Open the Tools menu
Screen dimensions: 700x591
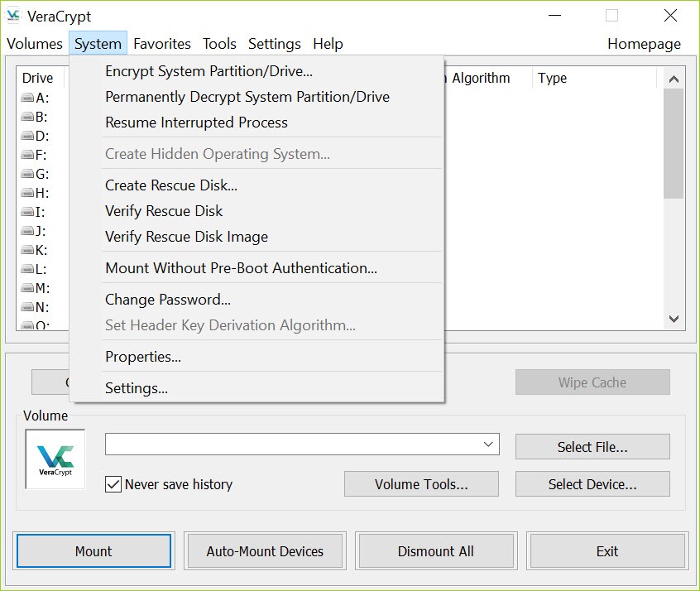pos(219,44)
